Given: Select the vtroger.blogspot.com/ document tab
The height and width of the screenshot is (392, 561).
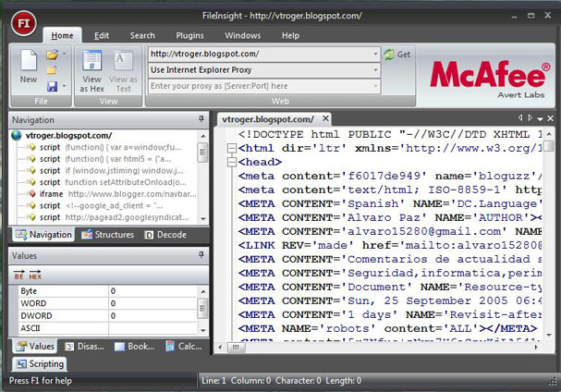Looking at the screenshot, I should click(x=268, y=119).
